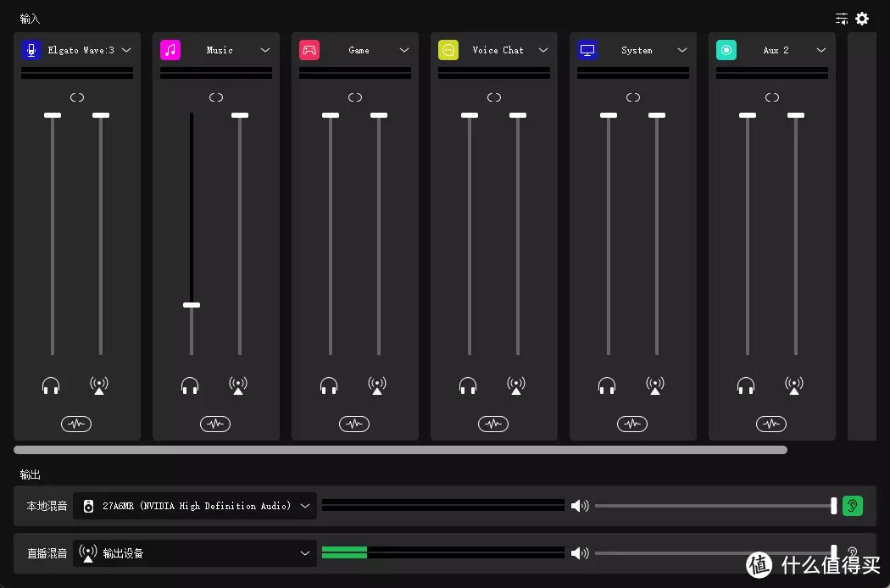Click the red Game controller icon
Viewport: 890px width, 588px height.
[x=309, y=50]
